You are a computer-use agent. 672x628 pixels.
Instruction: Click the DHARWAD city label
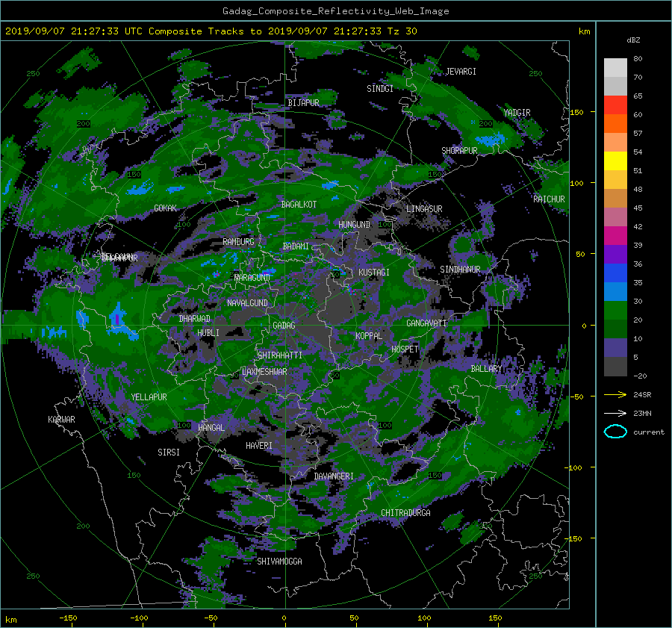[194, 319]
